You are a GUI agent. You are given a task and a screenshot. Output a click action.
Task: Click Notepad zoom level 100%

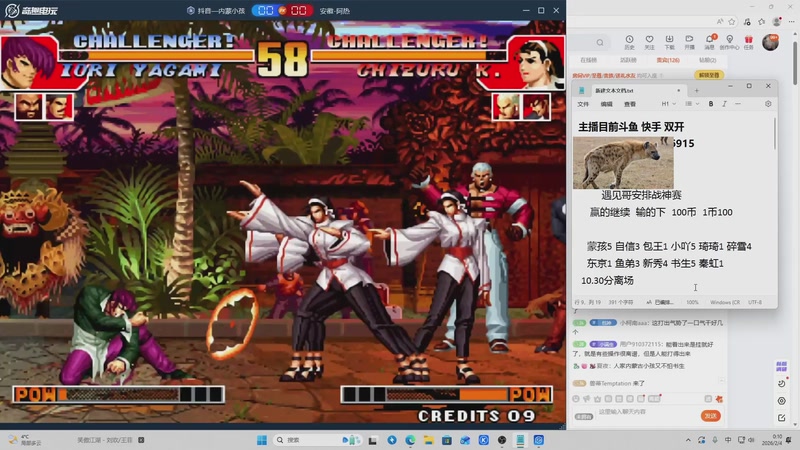692,302
